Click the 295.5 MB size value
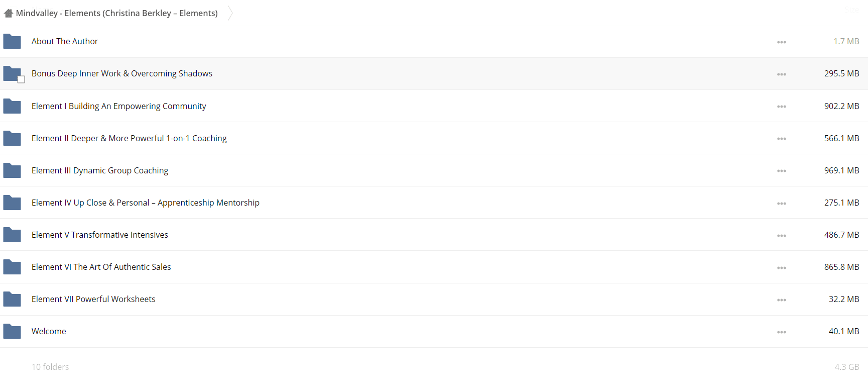This screenshot has width=868, height=390. coord(842,73)
